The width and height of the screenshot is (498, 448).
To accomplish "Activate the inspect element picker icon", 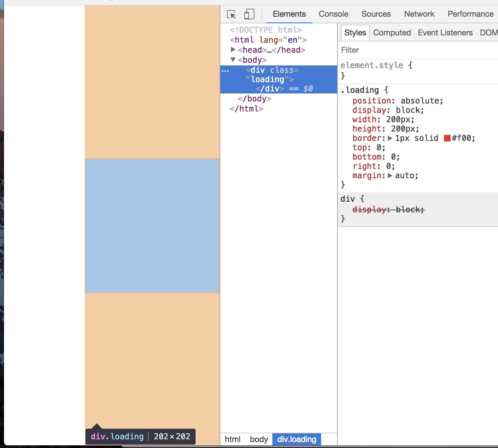I will (231, 14).
